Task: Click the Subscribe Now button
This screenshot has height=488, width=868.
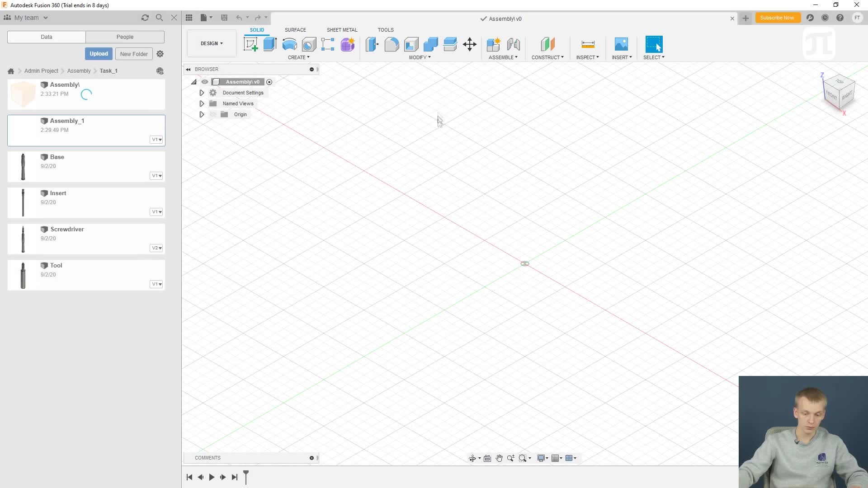Action: pos(777,18)
